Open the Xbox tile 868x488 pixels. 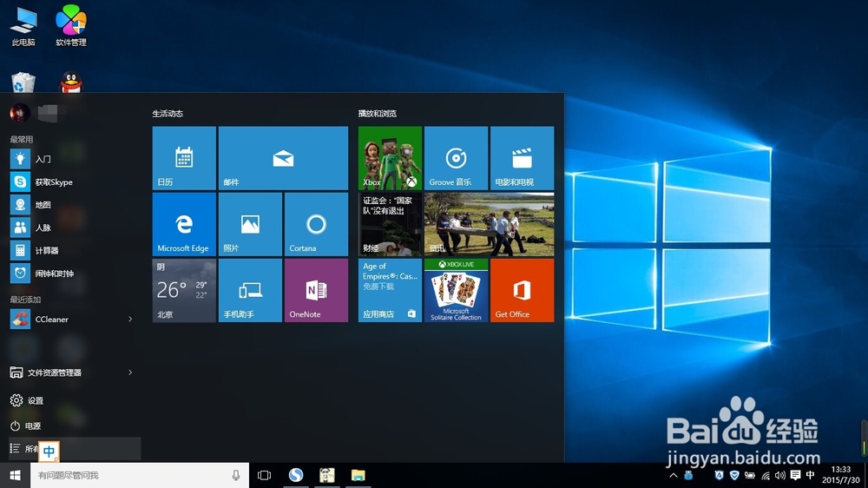[390, 158]
